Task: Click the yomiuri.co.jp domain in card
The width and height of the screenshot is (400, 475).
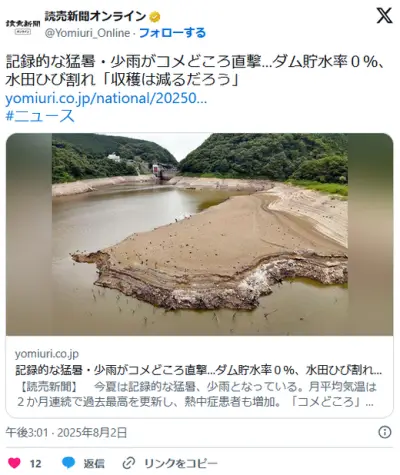Action: pyautogui.click(x=47, y=354)
